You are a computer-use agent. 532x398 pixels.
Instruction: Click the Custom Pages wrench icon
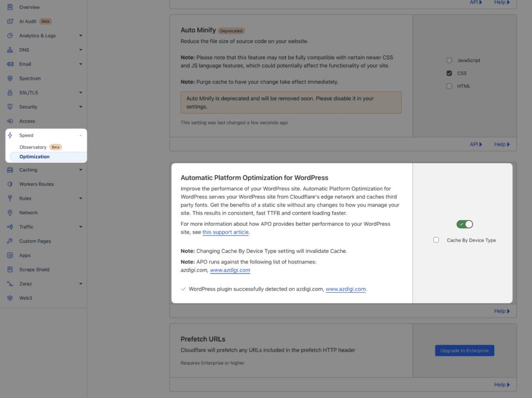[10, 241]
